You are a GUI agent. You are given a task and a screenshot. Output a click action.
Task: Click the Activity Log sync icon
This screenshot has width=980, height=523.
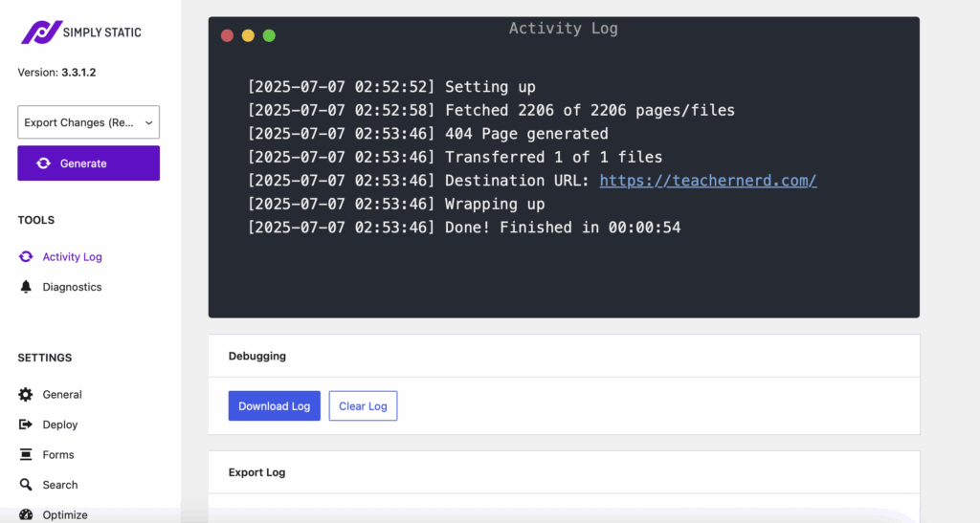26,256
